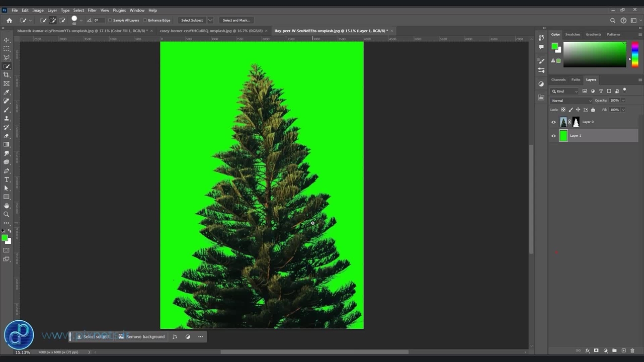644x362 pixels.
Task: Select the Horizontal Type tool
Action: click(x=7, y=179)
